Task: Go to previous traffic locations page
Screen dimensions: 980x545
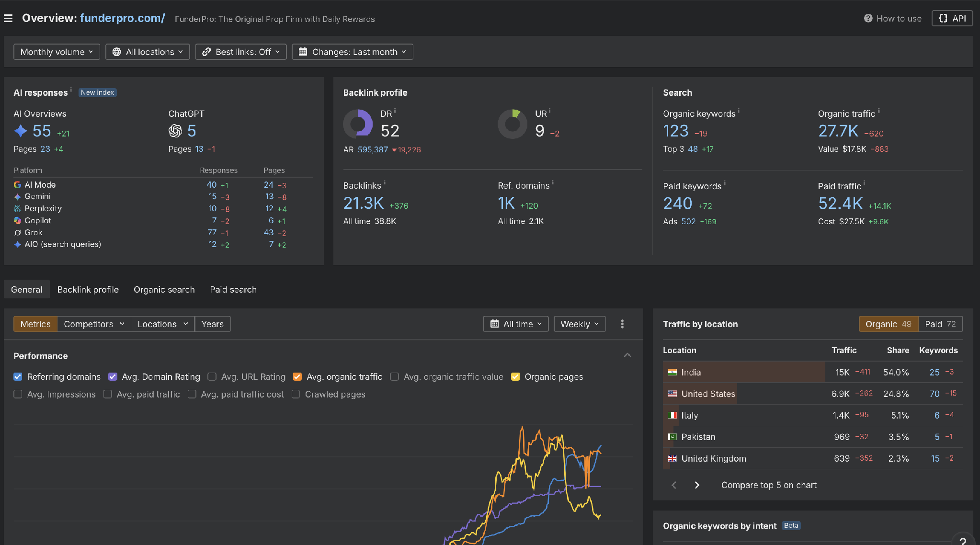Action: 674,485
